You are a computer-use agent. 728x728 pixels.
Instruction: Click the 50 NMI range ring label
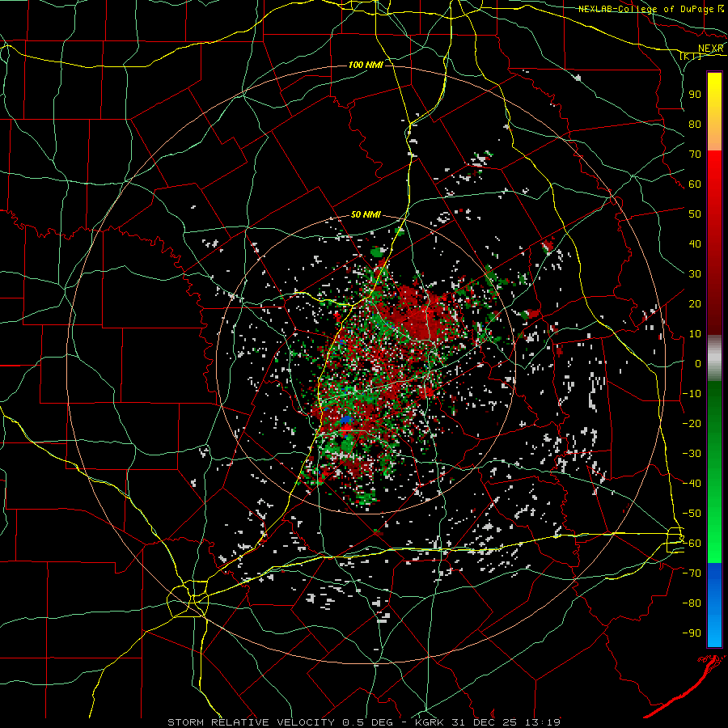coord(366,214)
